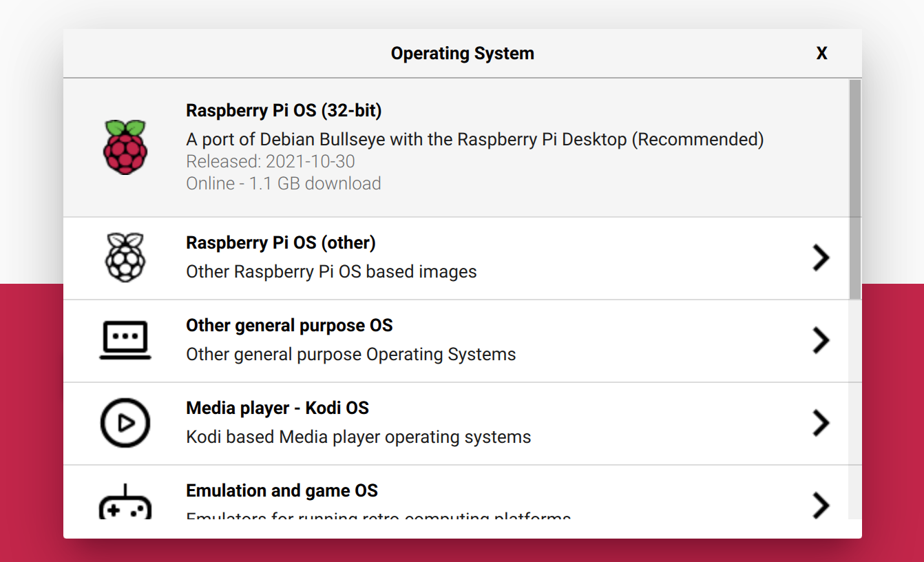Click the Kodi based Media player description
This screenshot has width=924, height=562.
tap(359, 437)
